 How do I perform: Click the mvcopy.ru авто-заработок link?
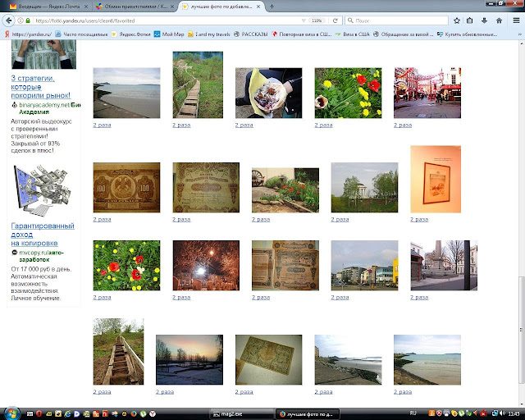tap(41, 256)
